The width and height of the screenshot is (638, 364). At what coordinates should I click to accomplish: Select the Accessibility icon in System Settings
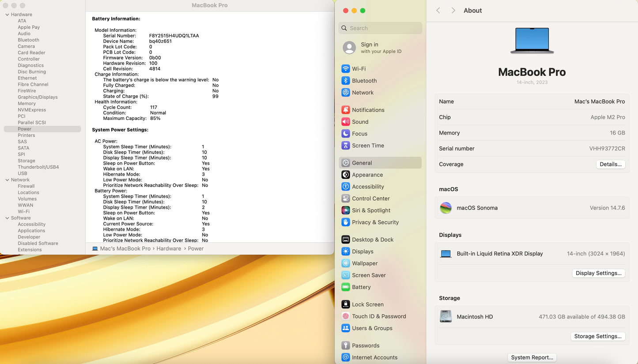click(346, 187)
